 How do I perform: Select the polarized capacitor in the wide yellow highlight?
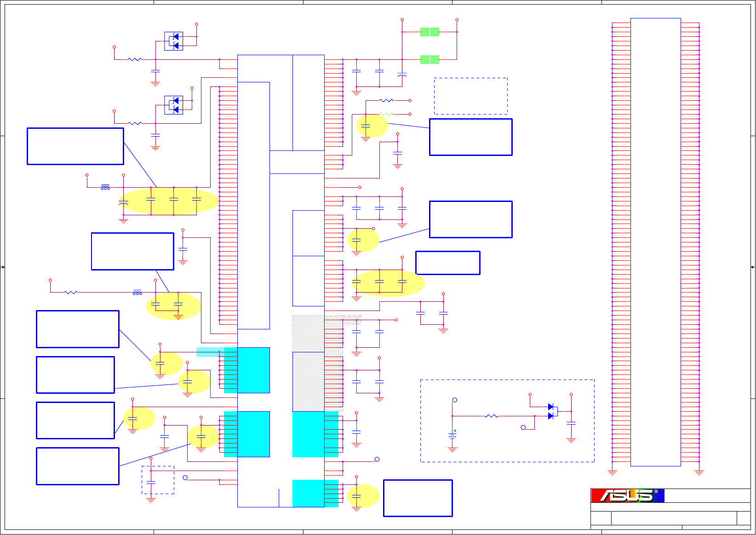[123, 202]
